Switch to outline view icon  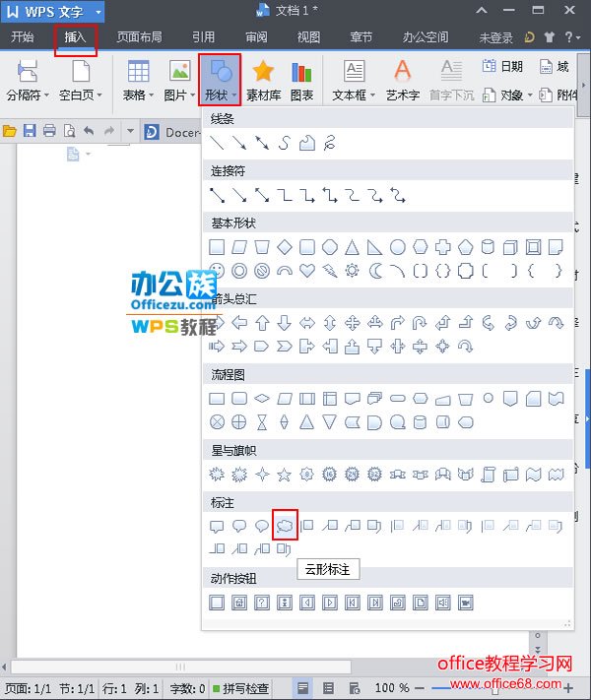click(328, 688)
